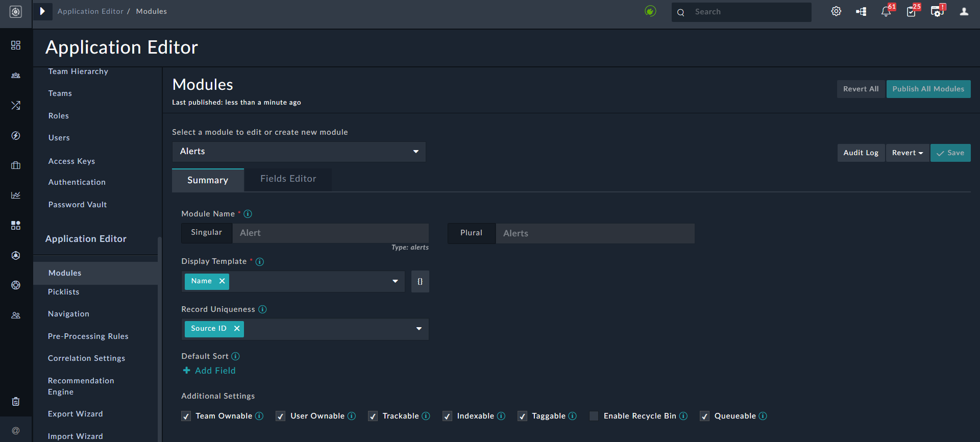Image resolution: width=980 pixels, height=442 pixels.
Task: Toggle the Queueable checkbox
Action: (x=705, y=416)
